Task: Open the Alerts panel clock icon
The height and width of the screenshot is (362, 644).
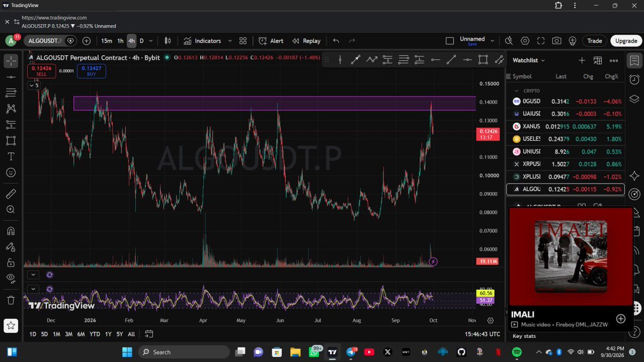Action: (x=634, y=79)
